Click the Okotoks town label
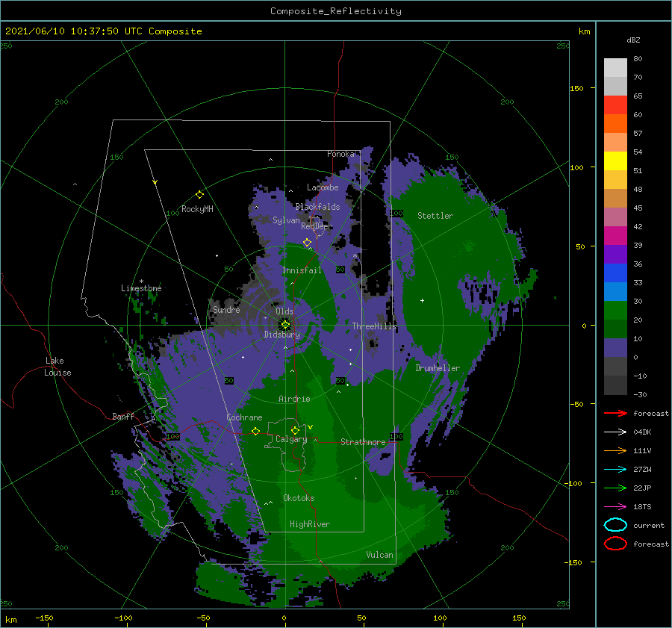 [x=299, y=498]
